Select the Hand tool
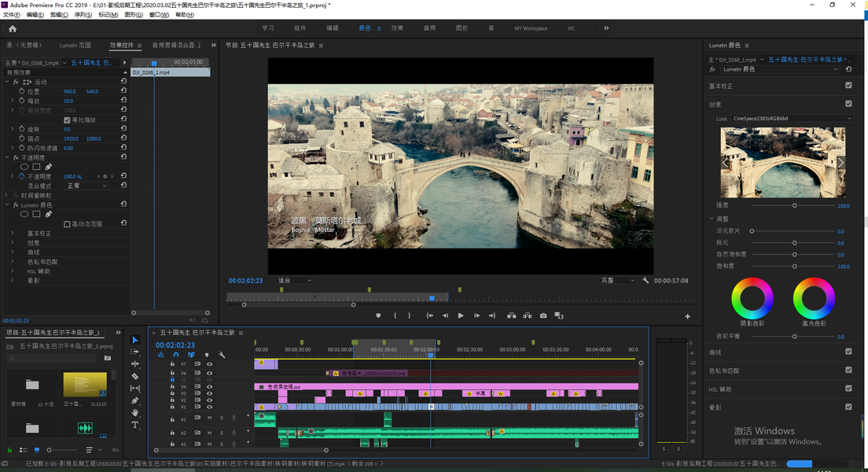This screenshot has height=472, width=868. click(135, 413)
